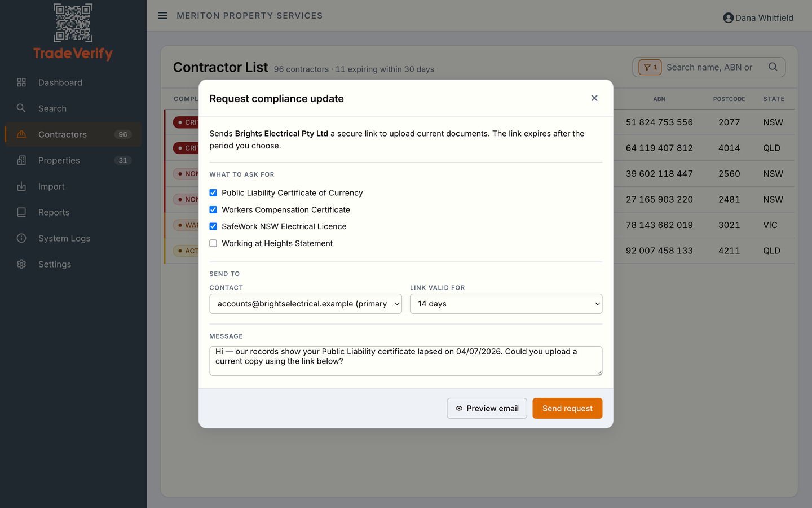The width and height of the screenshot is (812, 508).
Task: Click ABN 27 165 903 220
Action: pyautogui.click(x=659, y=199)
